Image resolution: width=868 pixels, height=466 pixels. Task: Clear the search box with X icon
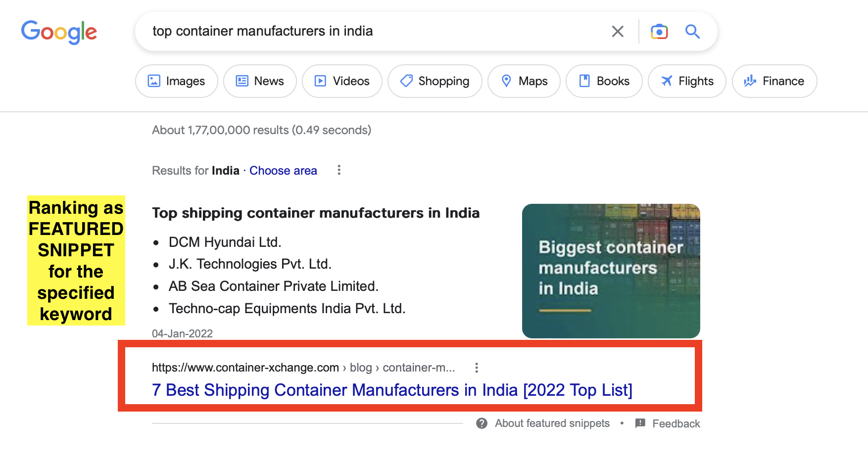coord(617,32)
